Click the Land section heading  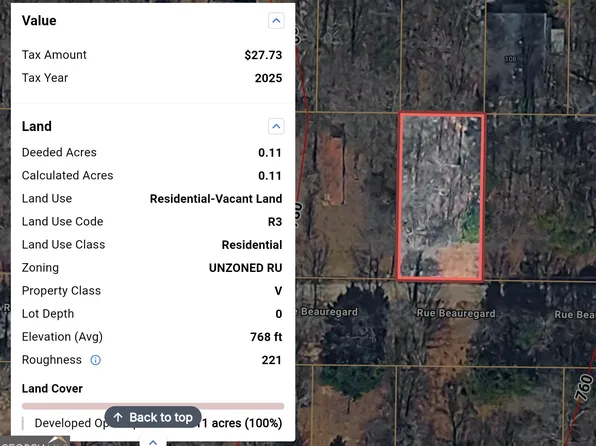point(36,126)
